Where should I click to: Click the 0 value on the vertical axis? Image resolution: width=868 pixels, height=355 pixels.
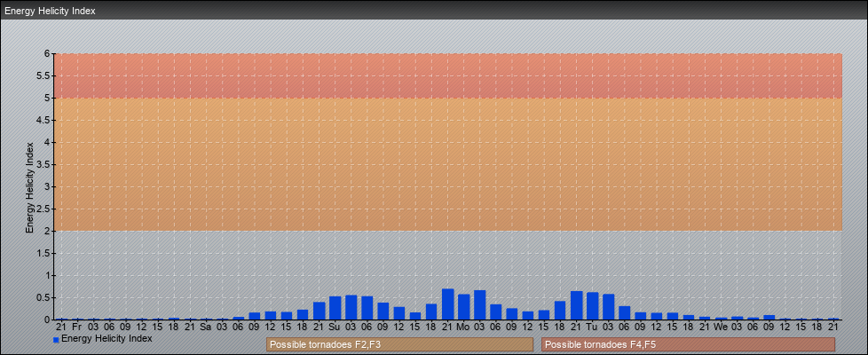coord(48,319)
